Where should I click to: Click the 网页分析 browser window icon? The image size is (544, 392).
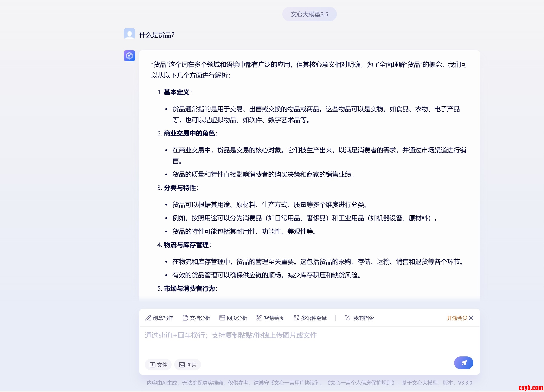pyautogui.click(x=222, y=318)
